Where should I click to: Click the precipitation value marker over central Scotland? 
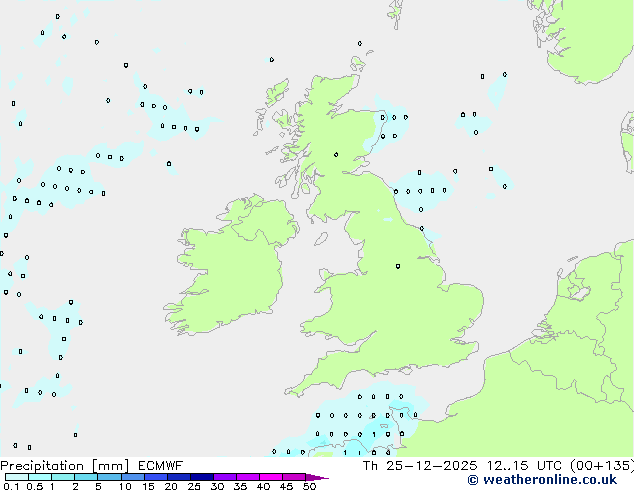point(336,154)
